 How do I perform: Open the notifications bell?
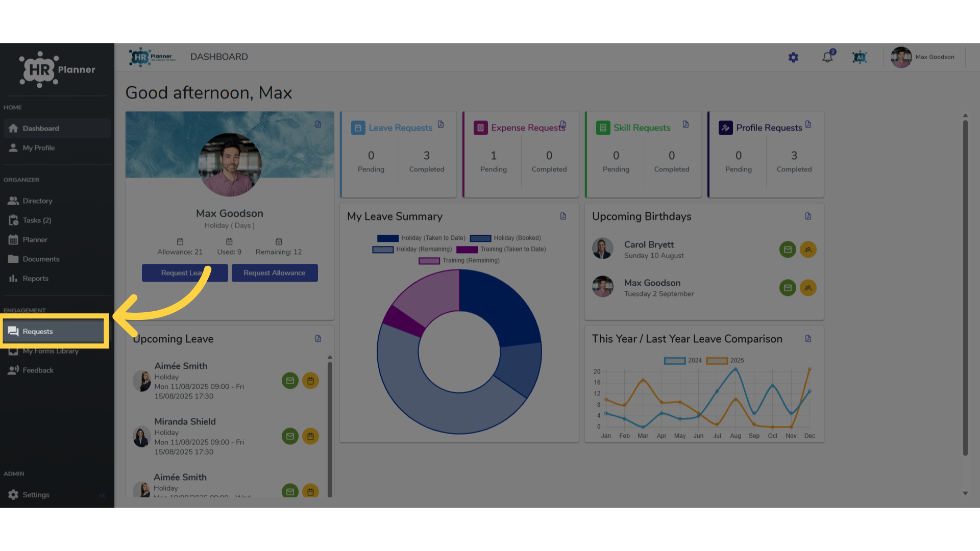click(827, 57)
